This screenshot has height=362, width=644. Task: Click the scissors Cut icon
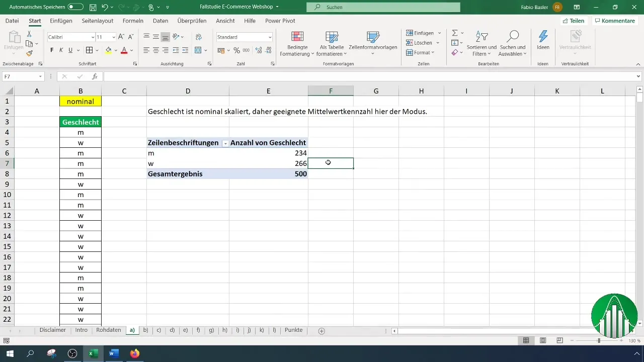29,34
